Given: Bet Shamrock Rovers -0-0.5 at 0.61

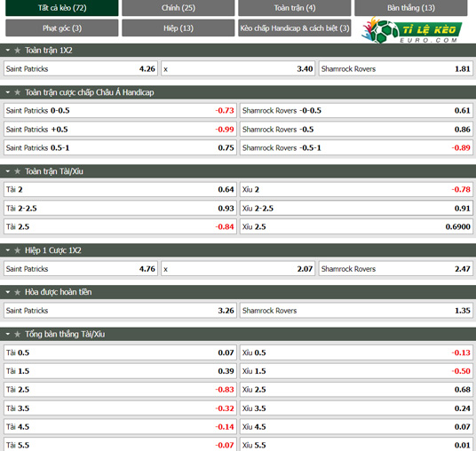Looking at the screenshot, I should click(x=356, y=110).
